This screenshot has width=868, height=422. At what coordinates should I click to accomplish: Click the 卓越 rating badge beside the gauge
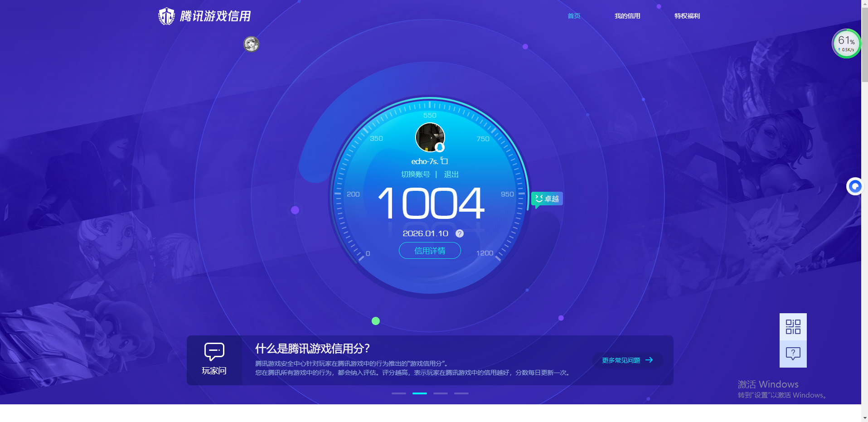[547, 199]
